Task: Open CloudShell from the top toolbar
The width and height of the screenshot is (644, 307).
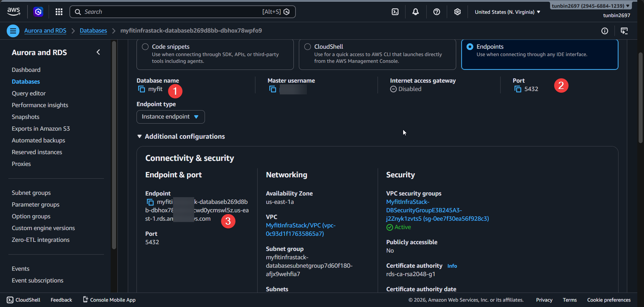Action: tap(395, 11)
